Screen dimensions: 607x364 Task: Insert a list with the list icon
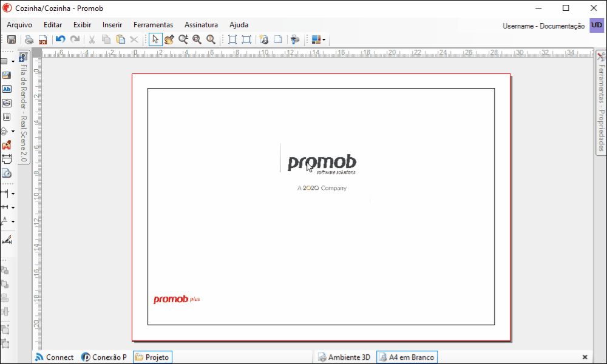click(x=7, y=117)
